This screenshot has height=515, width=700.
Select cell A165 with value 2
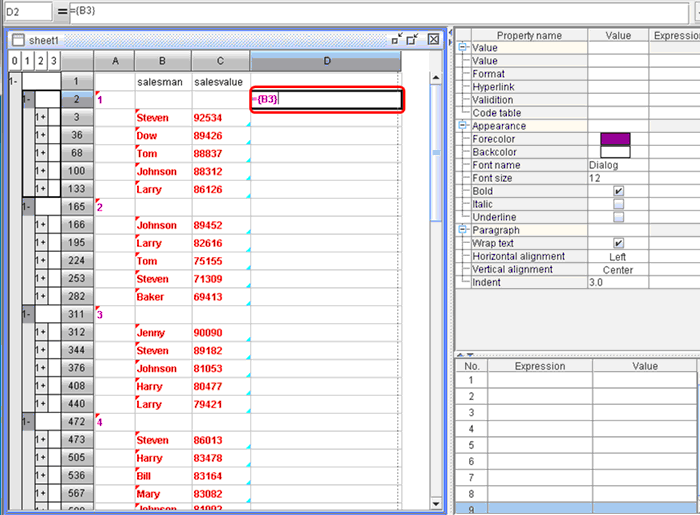coord(115,207)
